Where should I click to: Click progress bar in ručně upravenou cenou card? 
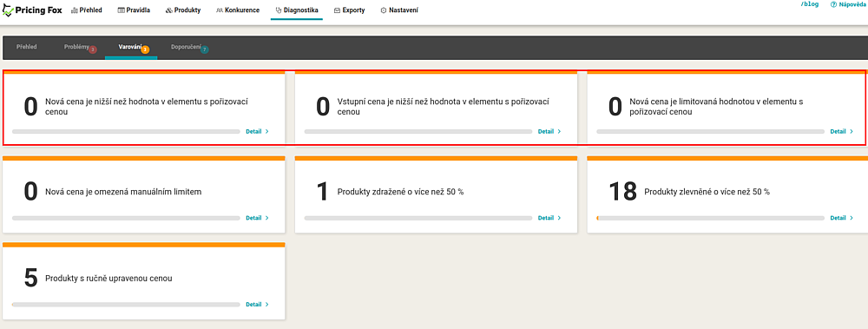click(x=126, y=305)
